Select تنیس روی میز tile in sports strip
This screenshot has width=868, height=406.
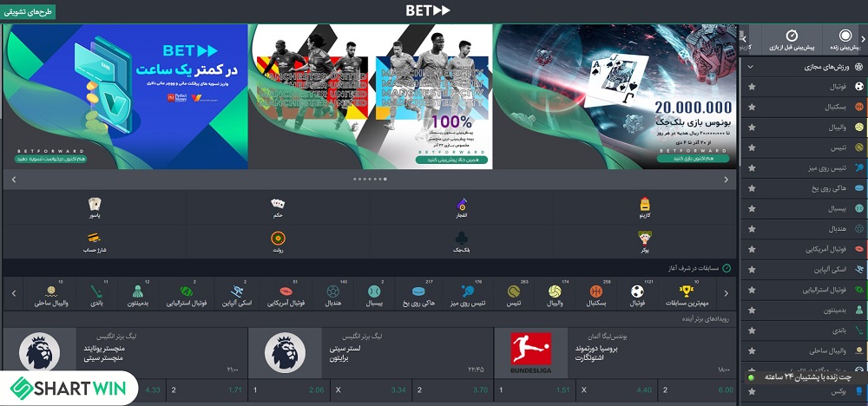pos(469,294)
